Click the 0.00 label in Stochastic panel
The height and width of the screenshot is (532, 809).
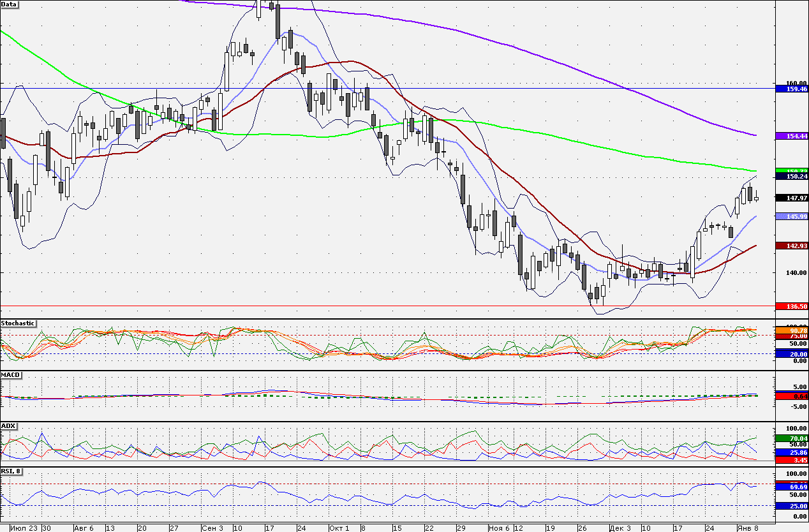click(x=800, y=361)
